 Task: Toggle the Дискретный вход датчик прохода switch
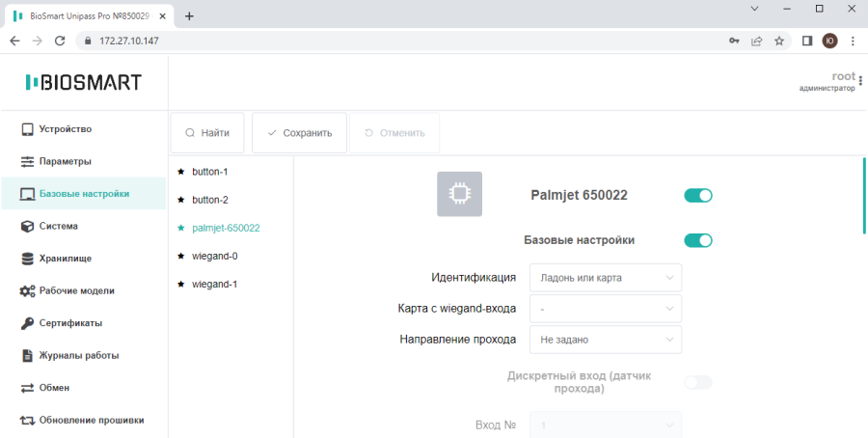click(x=698, y=382)
